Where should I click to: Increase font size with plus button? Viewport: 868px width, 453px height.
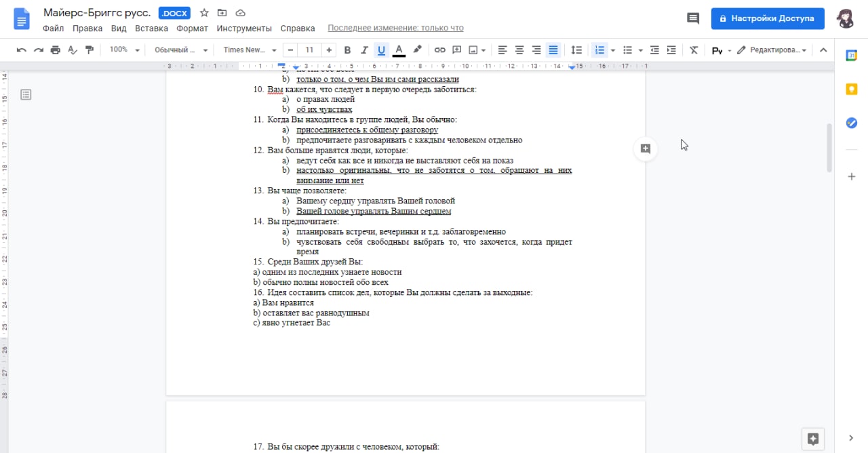click(x=329, y=50)
